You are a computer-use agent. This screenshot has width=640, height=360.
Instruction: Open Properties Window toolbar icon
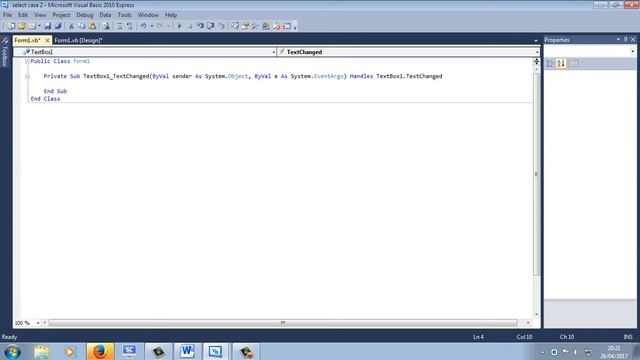[245, 26]
